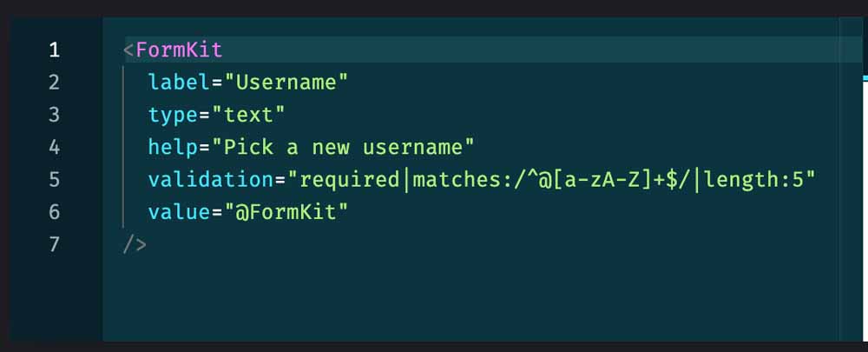Click the "length:5" validation rule
The width and height of the screenshot is (868, 352).
pos(753,180)
